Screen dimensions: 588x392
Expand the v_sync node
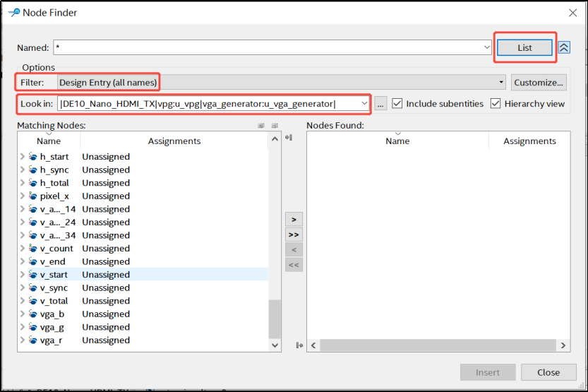(22, 287)
